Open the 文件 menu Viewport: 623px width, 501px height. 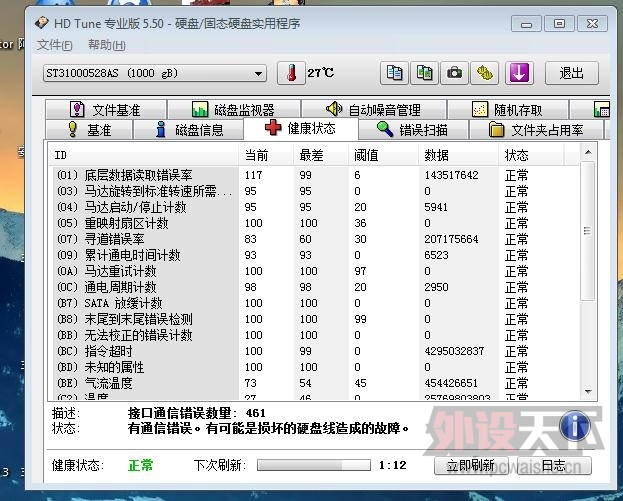(54, 45)
